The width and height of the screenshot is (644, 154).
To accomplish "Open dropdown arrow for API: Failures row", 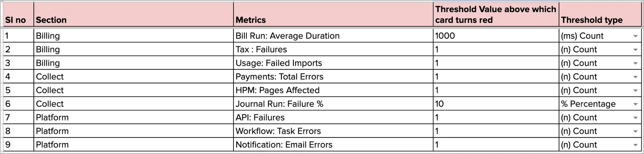I will pyautogui.click(x=635, y=118).
